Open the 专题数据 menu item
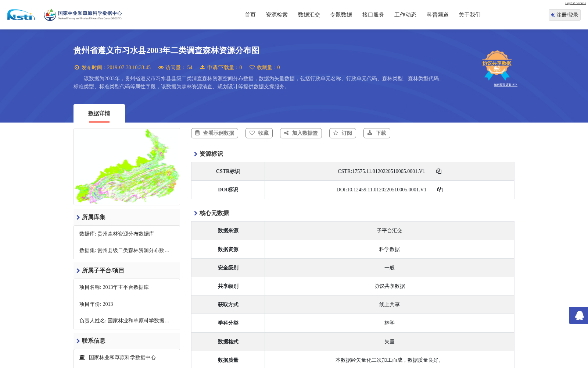 point(341,15)
